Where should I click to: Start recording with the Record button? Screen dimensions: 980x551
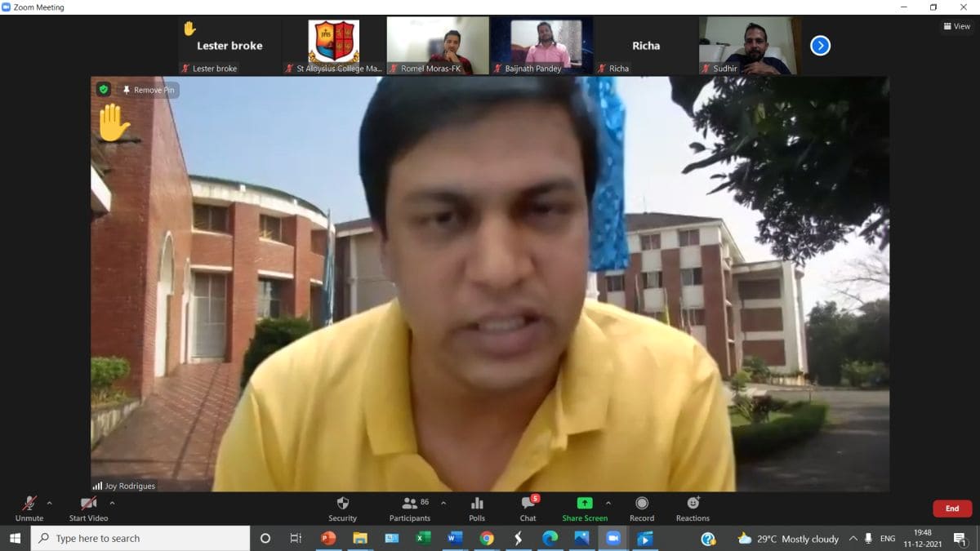coord(642,509)
